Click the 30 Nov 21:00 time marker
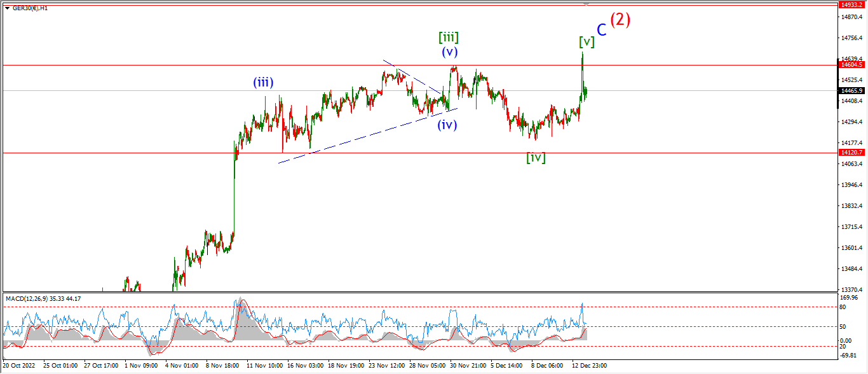The height and width of the screenshot is (374, 868). (468, 366)
